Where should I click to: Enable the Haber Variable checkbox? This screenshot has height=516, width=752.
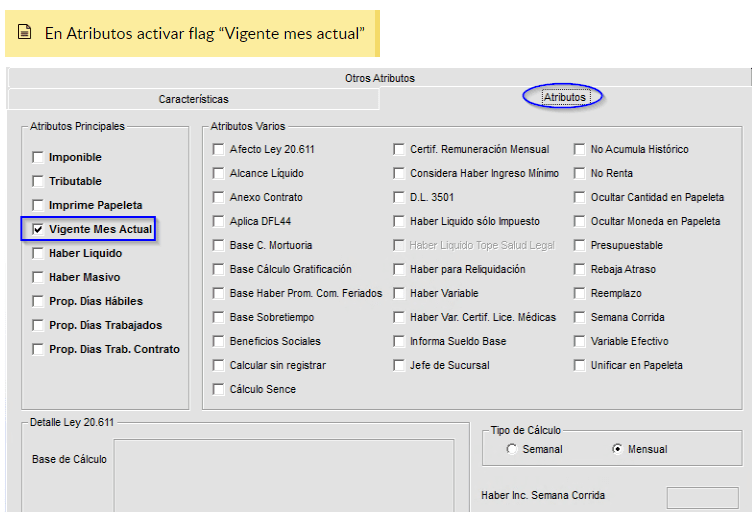pos(399,293)
